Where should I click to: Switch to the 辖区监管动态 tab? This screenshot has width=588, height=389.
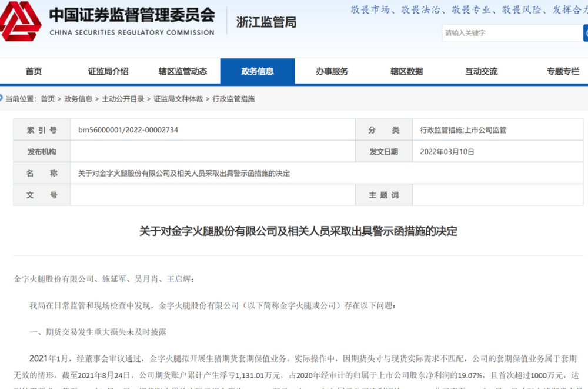coord(183,71)
